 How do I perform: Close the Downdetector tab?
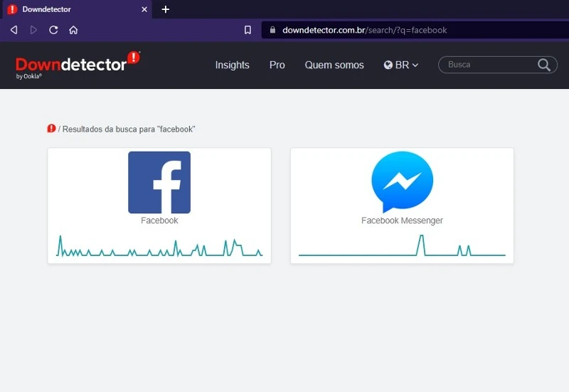point(144,9)
